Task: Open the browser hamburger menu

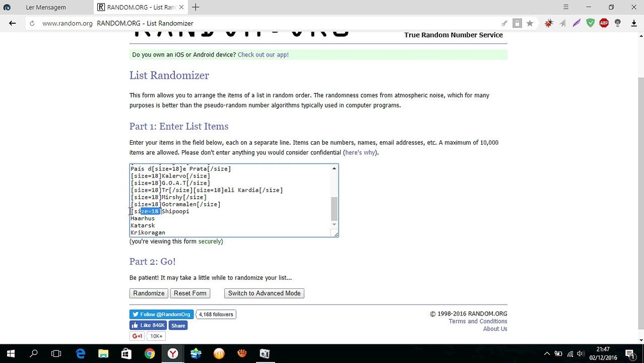Action: coord(566,7)
